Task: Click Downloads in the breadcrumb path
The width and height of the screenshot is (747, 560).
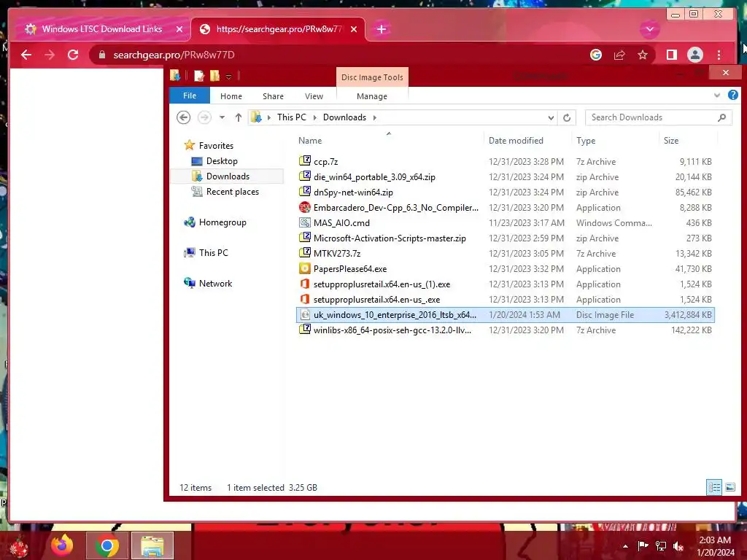Action: [x=344, y=117]
